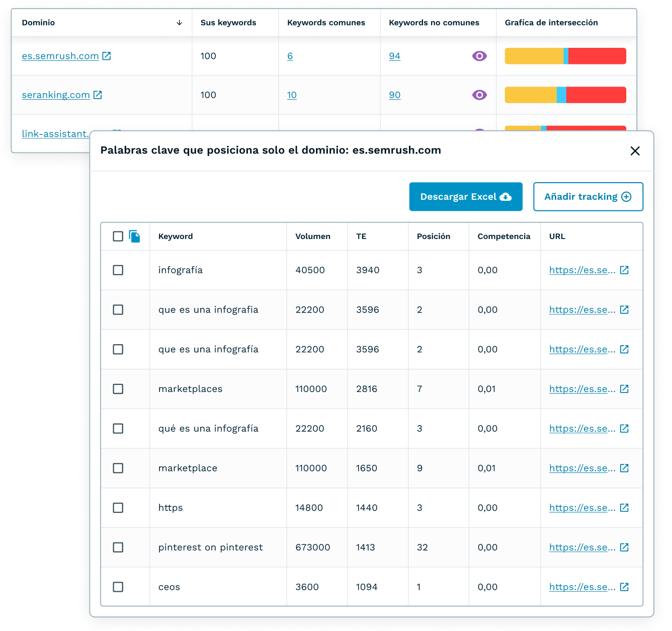Click the Posición column header
The height and width of the screenshot is (631, 672).
click(x=433, y=236)
